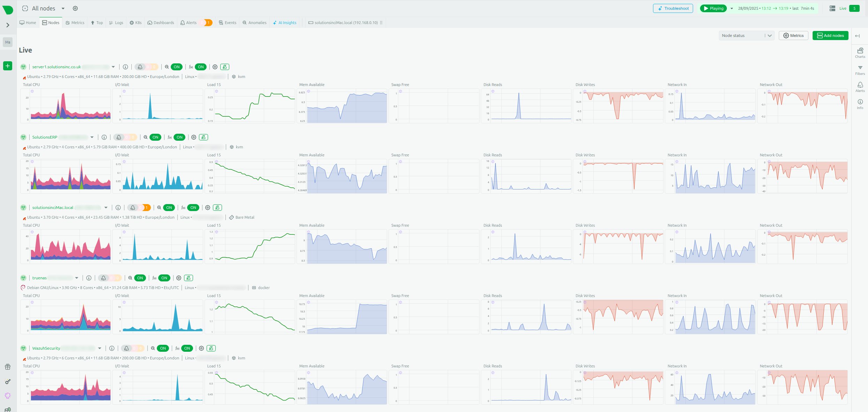Screen dimensions: 868x412
Task: Collapse right sidebar with arrow icon
Action: 857,36
